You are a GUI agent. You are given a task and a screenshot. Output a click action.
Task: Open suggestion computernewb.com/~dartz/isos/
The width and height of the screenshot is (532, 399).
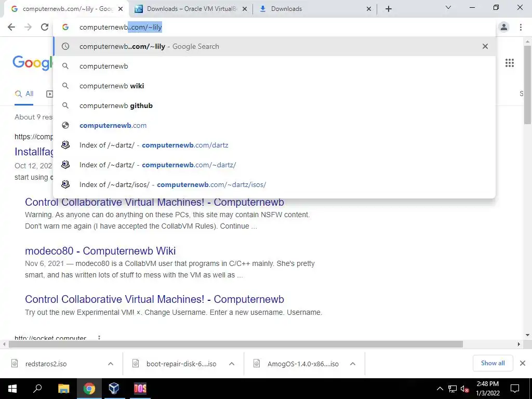pyautogui.click(x=274, y=184)
